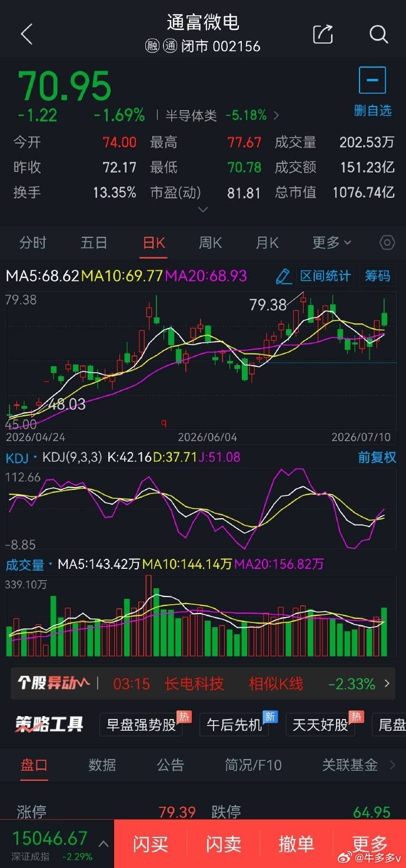Tap the 70.95 current price

[x=64, y=86]
